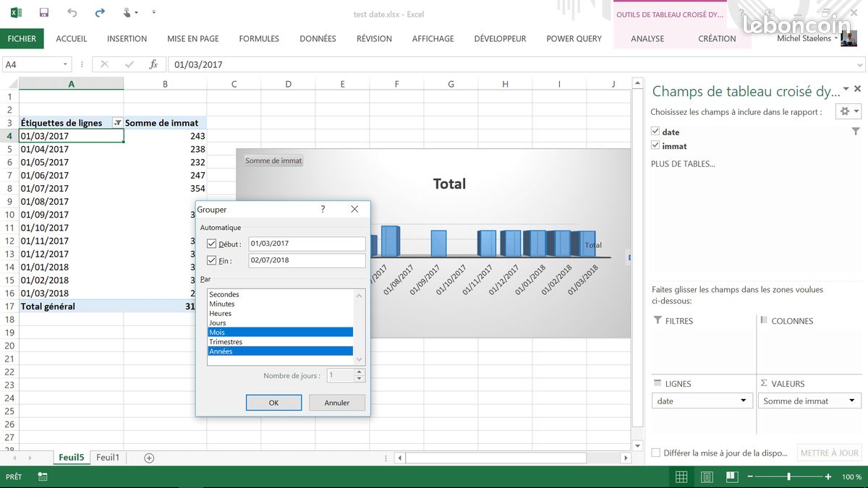This screenshot has width=868, height=488.
Task: Click the Redo arrow icon
Action: tap(100, 13)
